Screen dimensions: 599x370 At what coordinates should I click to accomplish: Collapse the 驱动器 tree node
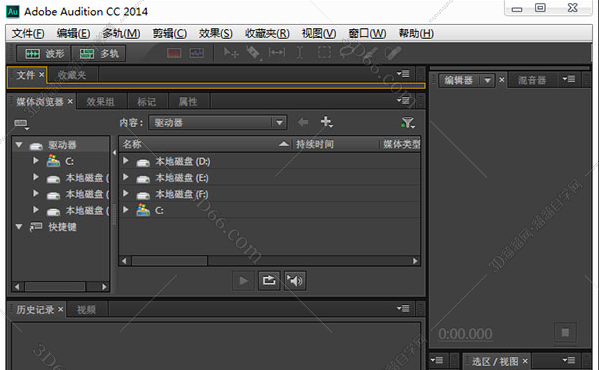click(x=19, y=145)
